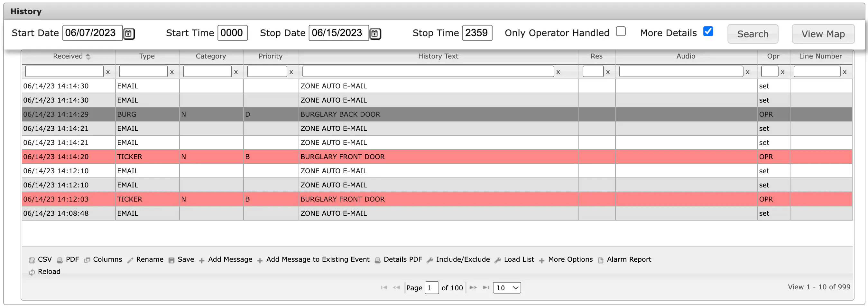Screen dimensions: 868x308
Task: Click the Search button
Action: coord(753,34)
